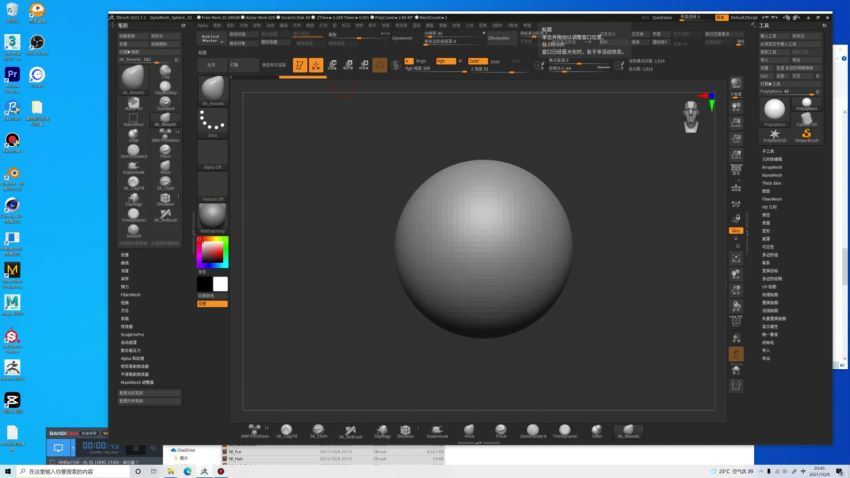Toggle the Gizmo 3D circle icon
This screenshot has width=850, height=478.
pyautogui.click(x=380, y=65)
